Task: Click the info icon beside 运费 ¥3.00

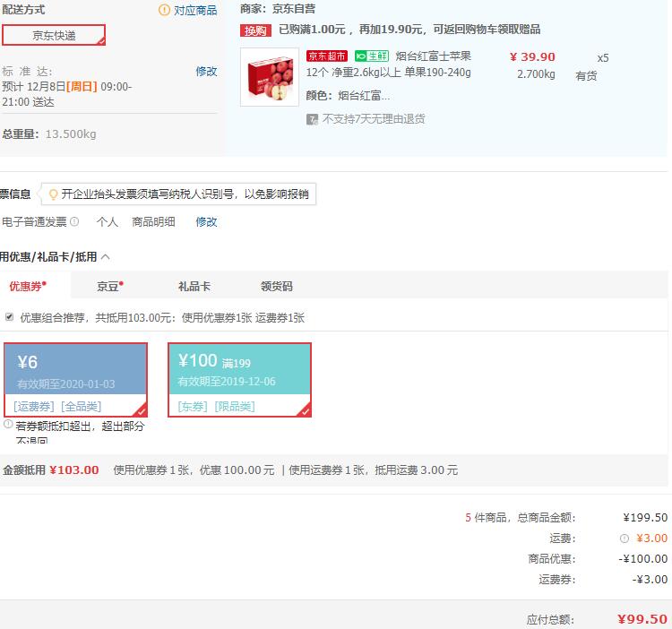Action: pyautogui.click(x=625, y=539)
